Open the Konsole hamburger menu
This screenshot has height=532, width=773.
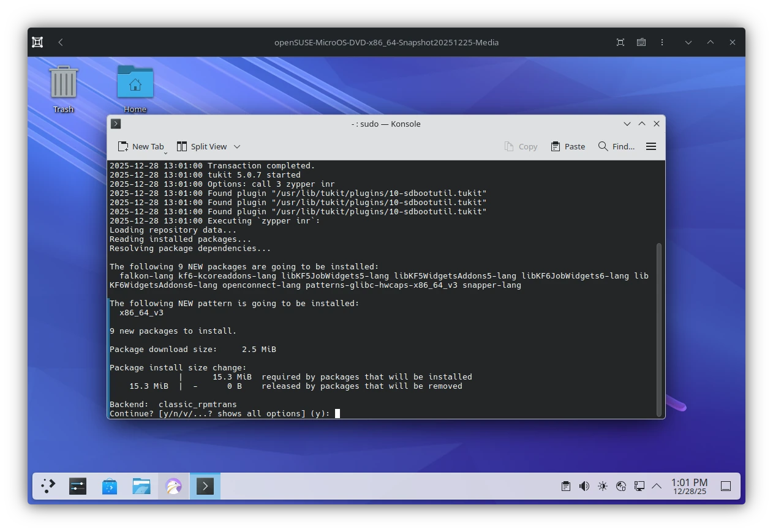point(650,146)
